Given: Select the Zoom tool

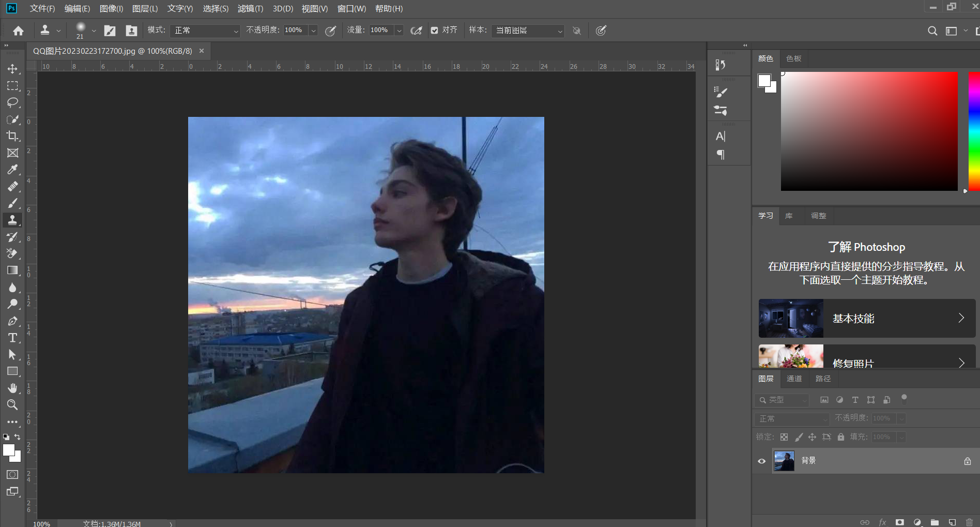Looking at the screenshot, I should point(12,404).
